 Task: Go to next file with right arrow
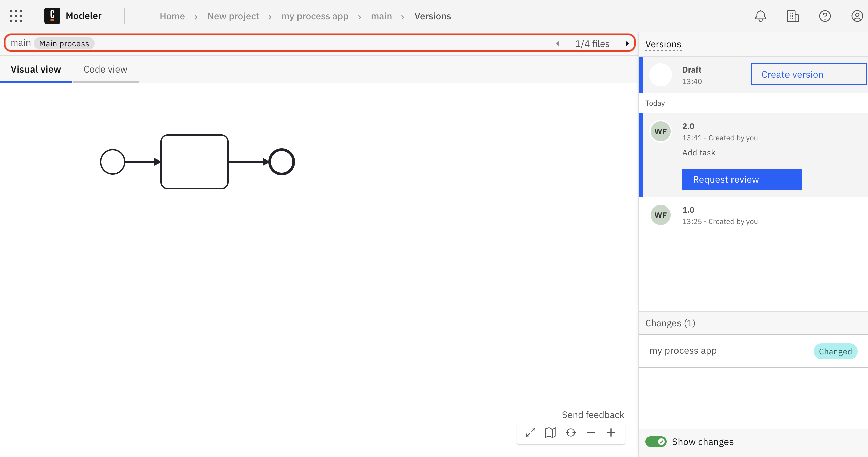(x=627, y=43)
